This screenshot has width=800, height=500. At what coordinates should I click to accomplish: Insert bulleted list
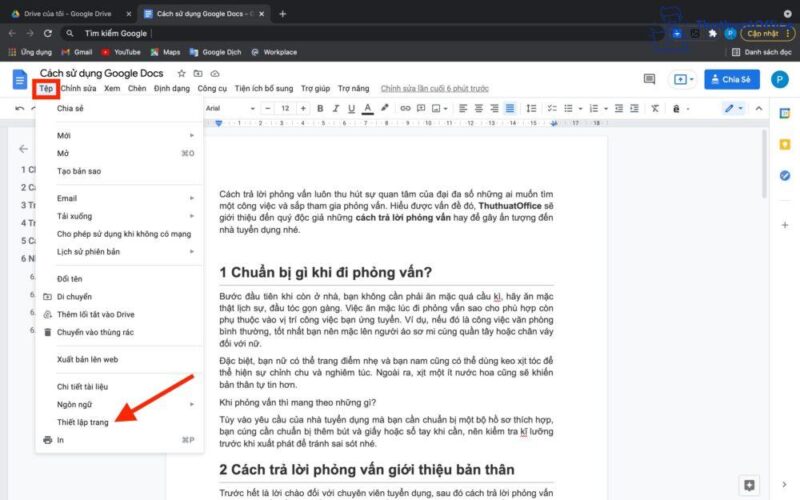[x=568, y=108]
